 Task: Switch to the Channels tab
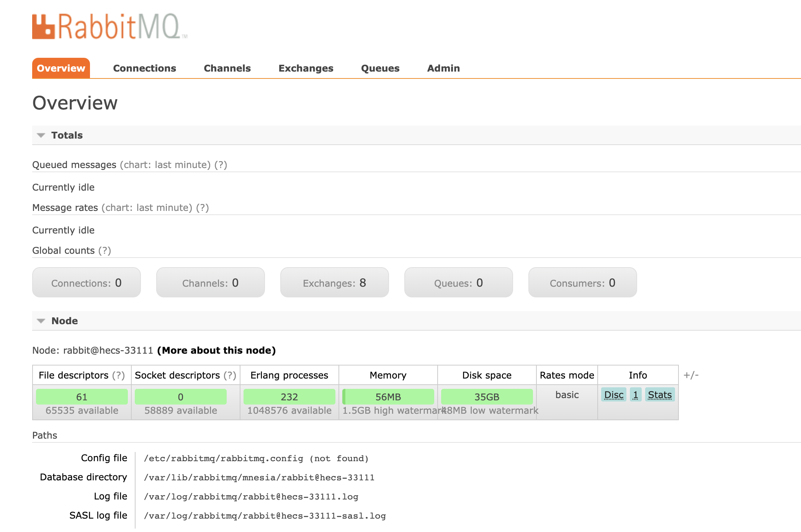(x=227, y=68)
